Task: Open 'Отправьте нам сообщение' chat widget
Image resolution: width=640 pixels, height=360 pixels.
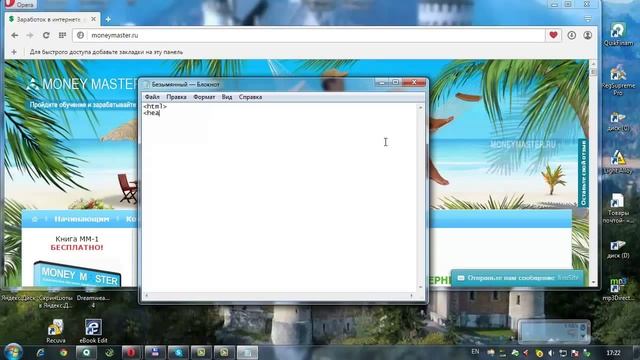Action: [517, 278]
